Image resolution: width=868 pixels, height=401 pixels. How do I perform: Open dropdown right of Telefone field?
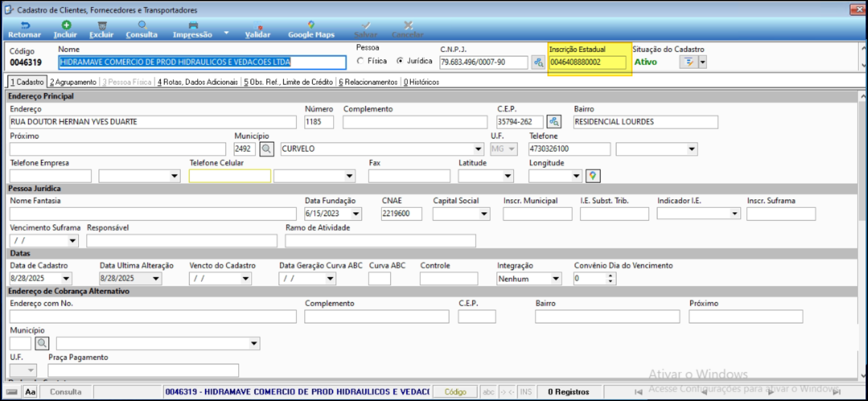point(691,149)
